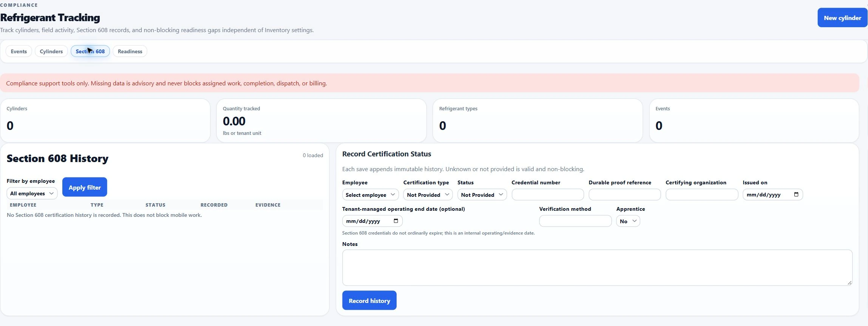Viewport: 868px width, 326px height.
Task: Click the New cylinder button
Action: [842, 18]
